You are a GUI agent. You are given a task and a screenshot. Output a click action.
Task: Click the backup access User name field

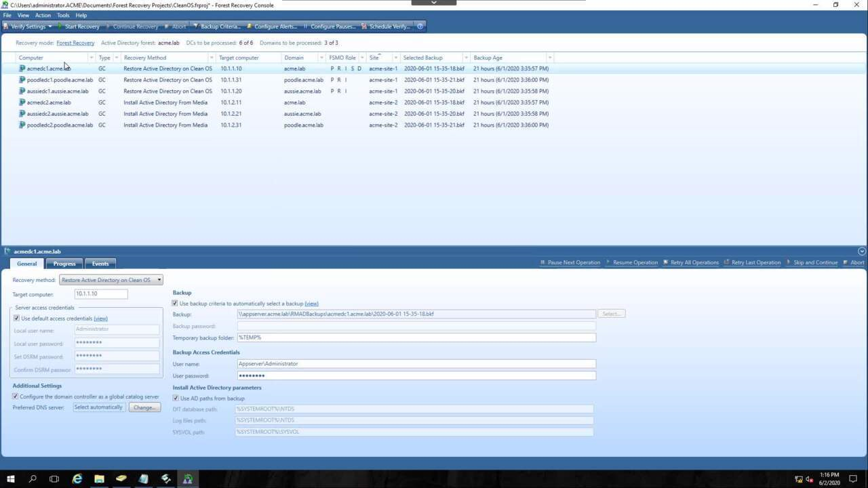click(416, 364)
